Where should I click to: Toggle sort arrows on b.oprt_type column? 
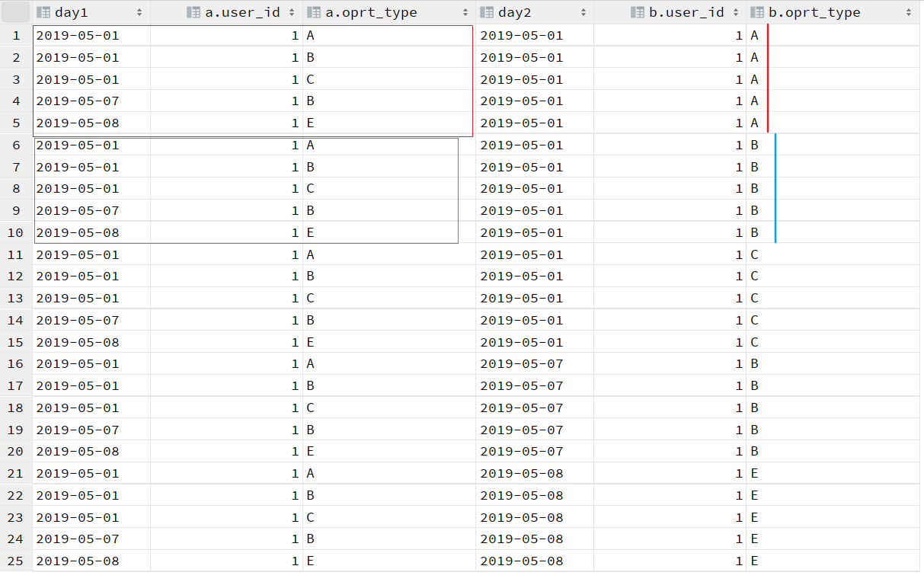(x=909, y=12)
